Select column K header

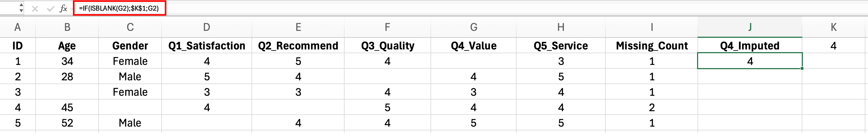(x=833, y=27)
